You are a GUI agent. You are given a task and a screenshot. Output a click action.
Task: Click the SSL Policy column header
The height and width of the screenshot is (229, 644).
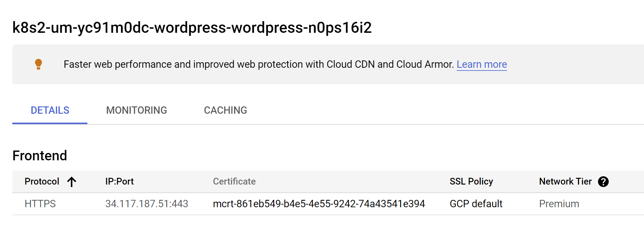click(471, 181)
